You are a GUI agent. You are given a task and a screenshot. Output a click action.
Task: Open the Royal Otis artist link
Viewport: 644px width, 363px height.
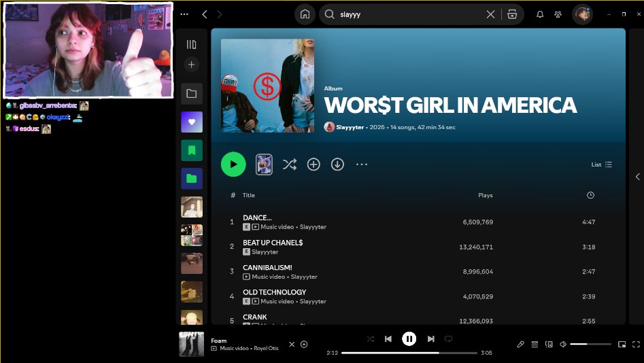[266, 348]
